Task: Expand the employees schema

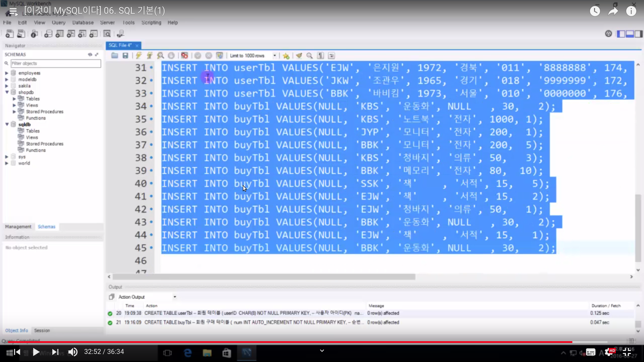Action: click(6, 73)
